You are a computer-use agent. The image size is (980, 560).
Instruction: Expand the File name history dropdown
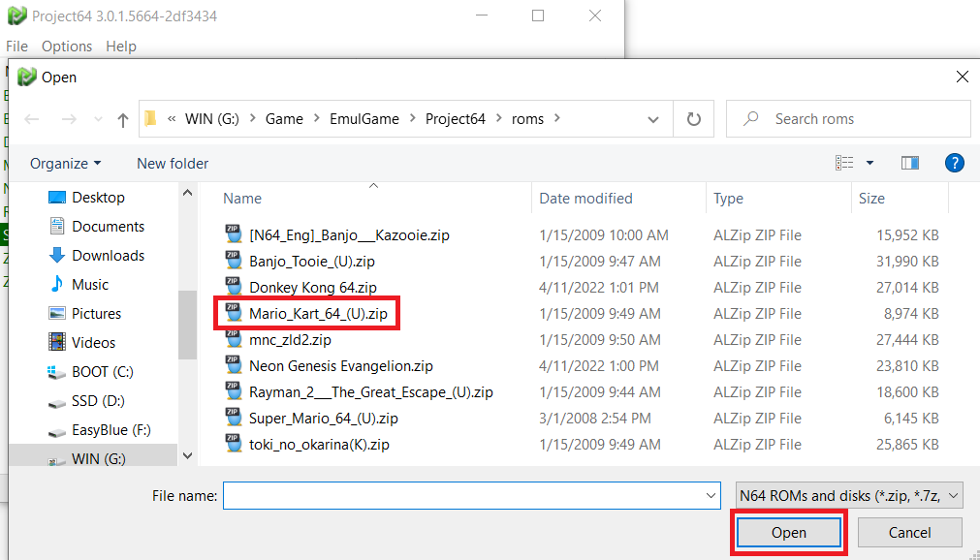[711, 496]
